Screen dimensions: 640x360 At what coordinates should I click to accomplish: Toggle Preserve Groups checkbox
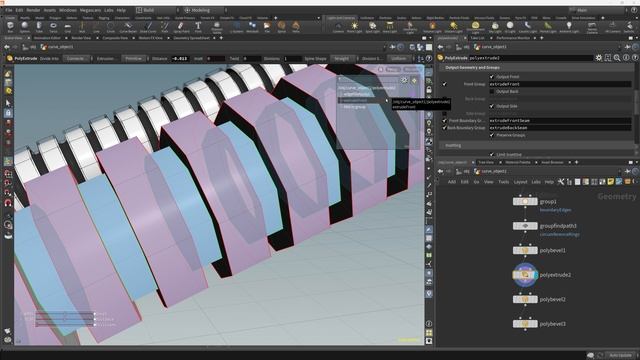click(x=492, y=135)
